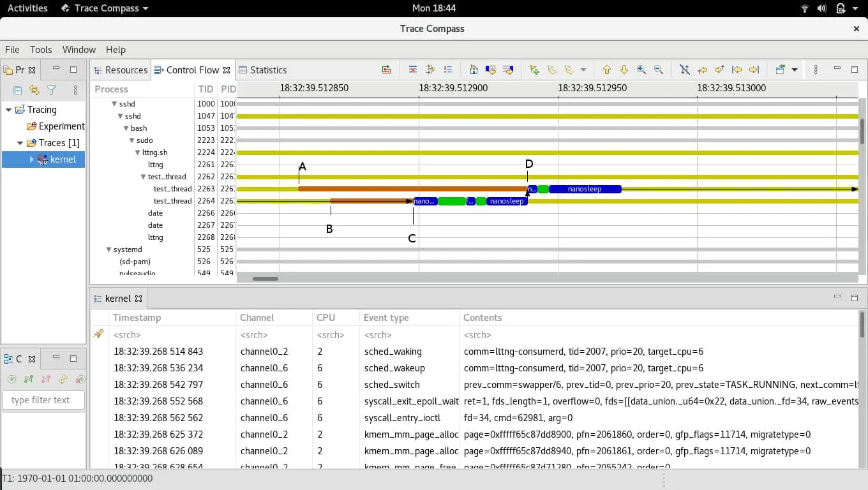This screenshot has width=868, height=490.
Task: Collapse All in Project Explorer
Action: [18, 91]
